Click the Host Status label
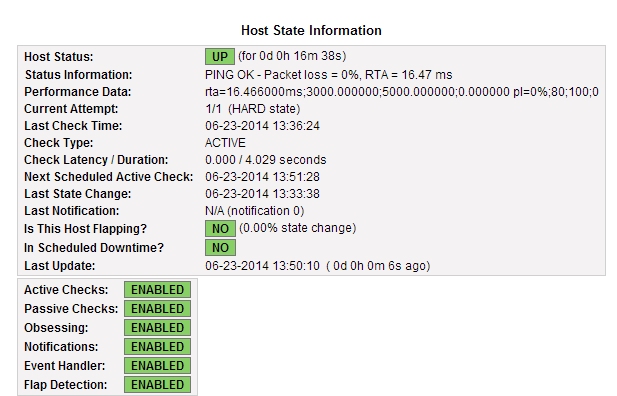The height and width of the screenshot is (396, 617). [x=59, y=57]
